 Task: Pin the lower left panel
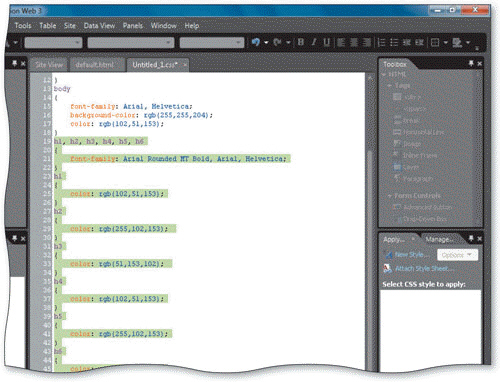click(14, 238)
